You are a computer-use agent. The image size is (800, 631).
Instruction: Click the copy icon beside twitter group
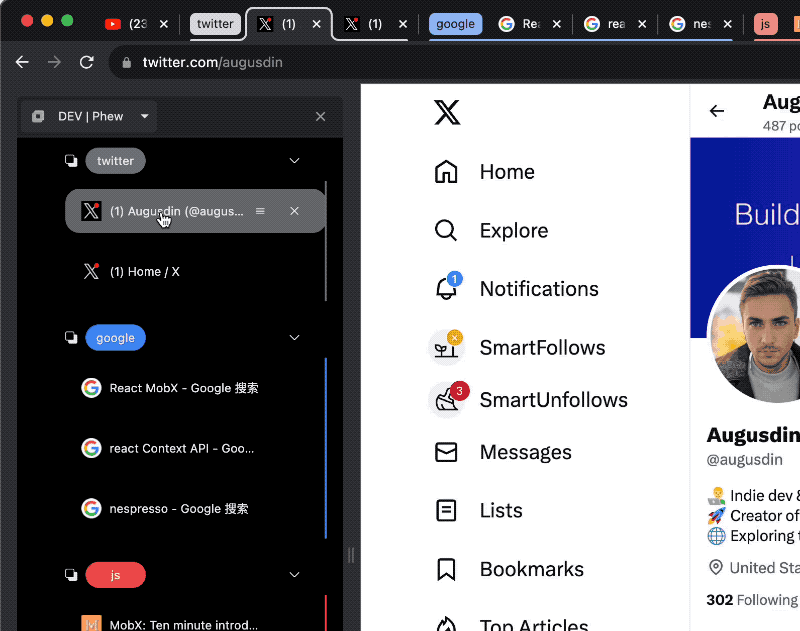click(x=71, y=161)
